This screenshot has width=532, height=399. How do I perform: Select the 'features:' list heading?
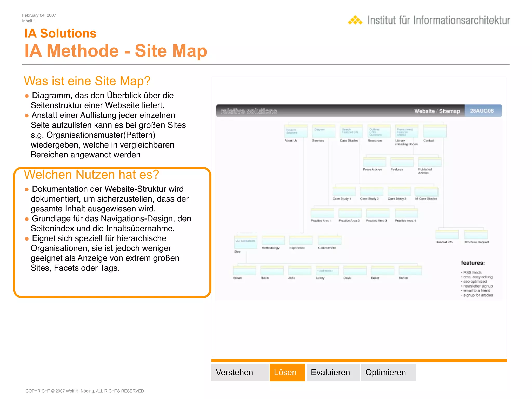473,263
